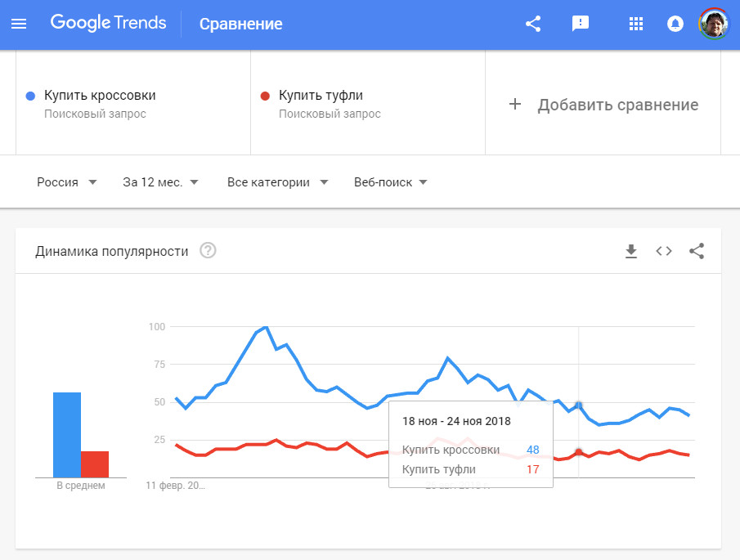Open the Веб-поиск search type dropdown
Screen dimensions: 740x560
tap(391, 182)
